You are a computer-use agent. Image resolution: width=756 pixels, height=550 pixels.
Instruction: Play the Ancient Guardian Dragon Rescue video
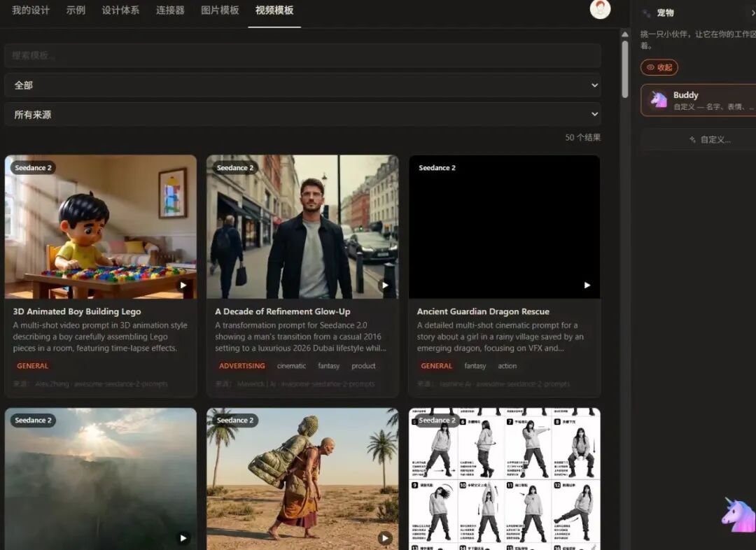coord(587,285)
